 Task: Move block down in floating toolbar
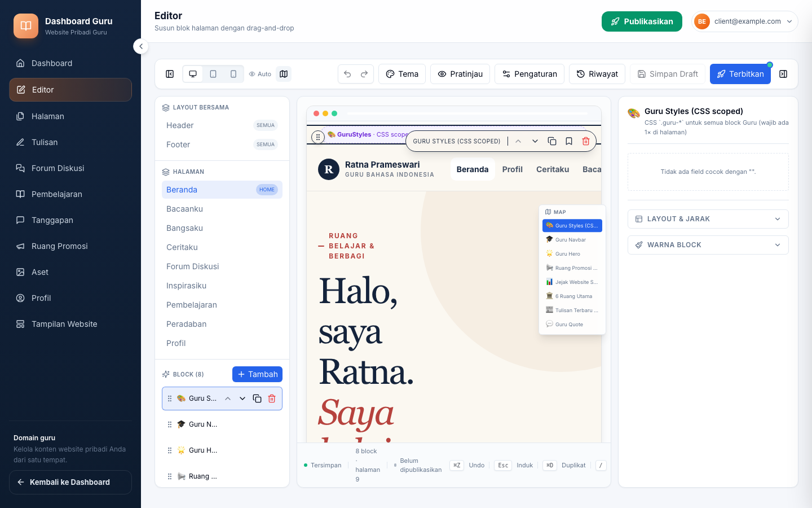tap(535, 141)
